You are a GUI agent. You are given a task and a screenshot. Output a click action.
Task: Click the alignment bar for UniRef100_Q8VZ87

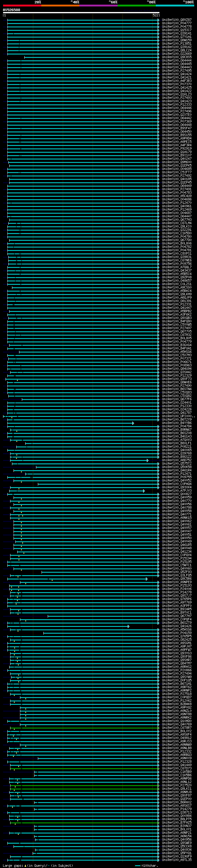pos(83,20)
